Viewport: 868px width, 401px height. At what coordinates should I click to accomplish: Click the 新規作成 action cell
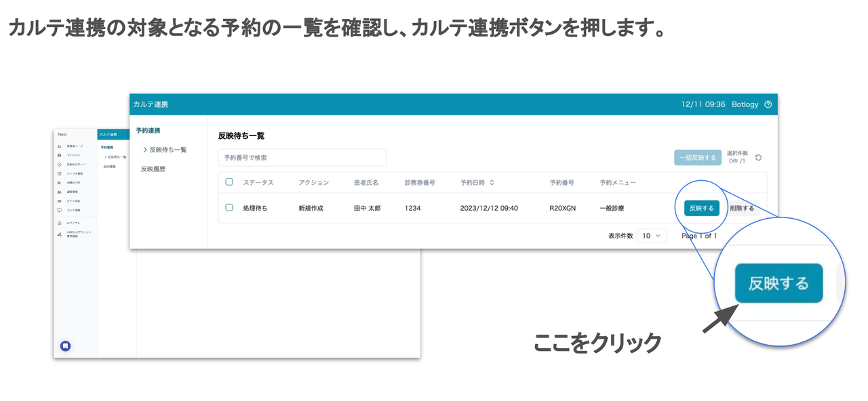311,208
